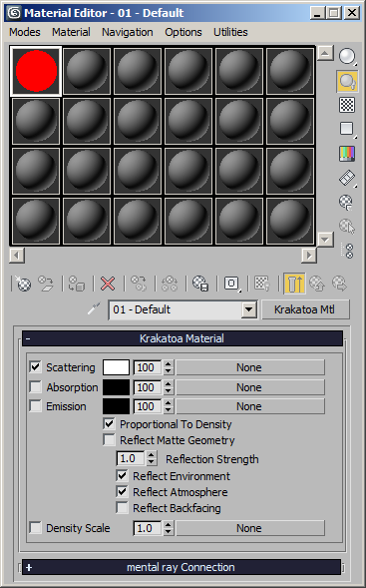This screenshot has width=366, height=588.
Task: Click the sample slots scroll right arrow
Action: point(309,256)
